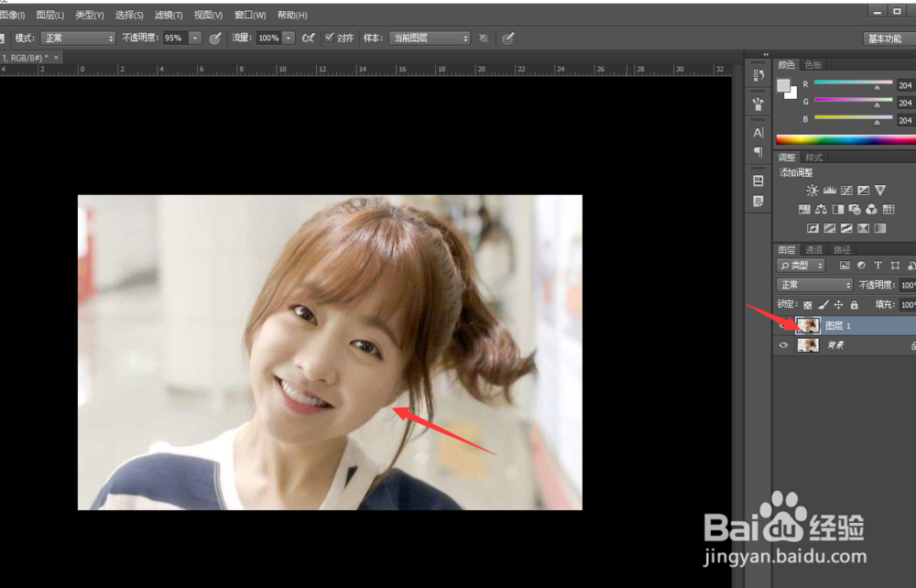Viewport: 916px width, 588px height.
Task: Add an Exposure adjustment
Action: [864, 191]
